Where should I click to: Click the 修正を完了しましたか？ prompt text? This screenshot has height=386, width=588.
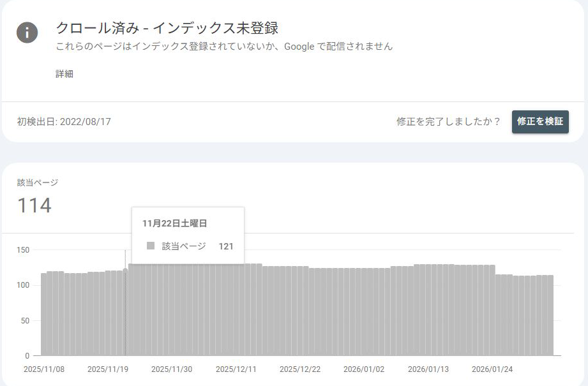(448, 121)
